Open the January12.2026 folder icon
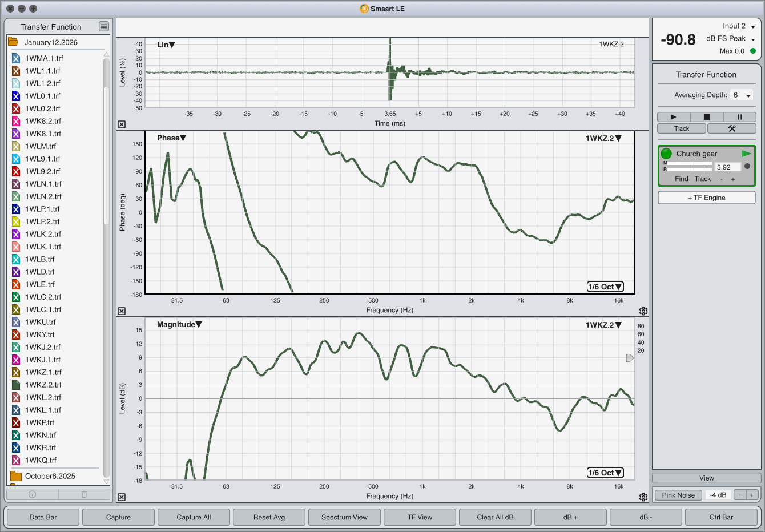The height and width of the screenshot is (532, 765). [13, 42]
